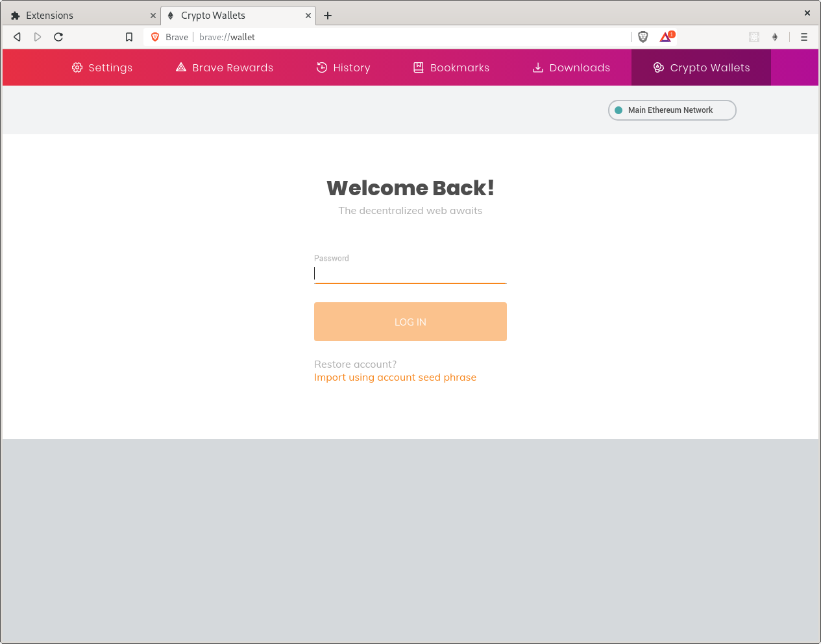This screenshot has width=821, height=644.
Task: Open Downloads from the navigation bar
Action: [571, 67]
